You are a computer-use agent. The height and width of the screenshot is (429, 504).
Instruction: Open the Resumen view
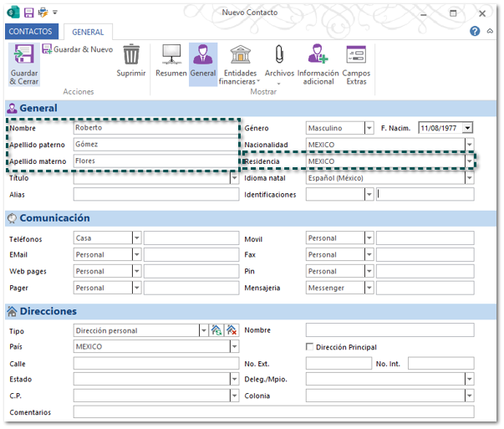(171, 56)
